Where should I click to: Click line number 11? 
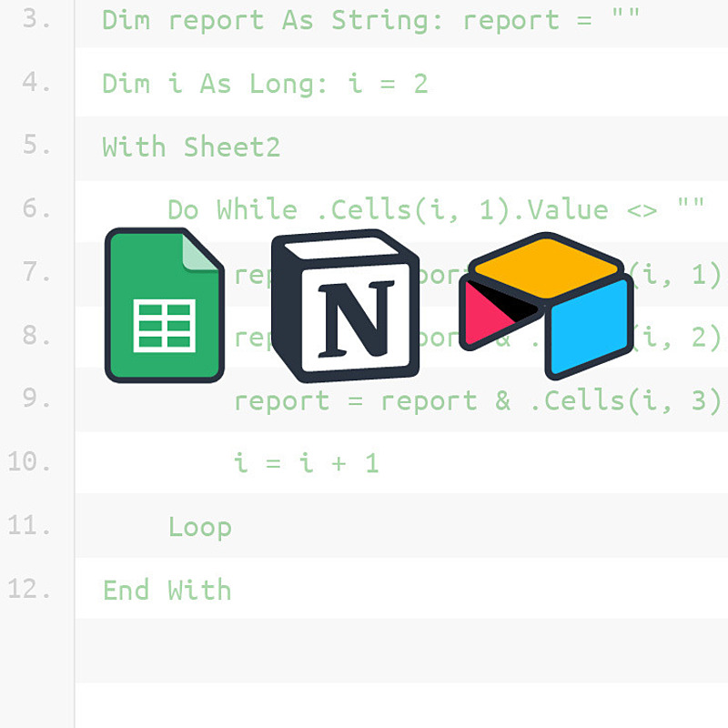pos(29,525)
